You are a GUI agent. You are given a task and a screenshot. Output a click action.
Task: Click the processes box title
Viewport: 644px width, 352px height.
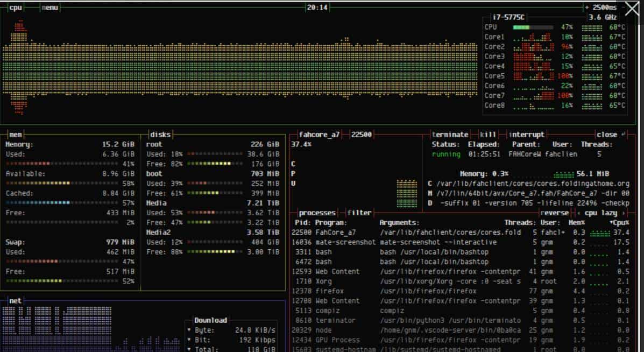[x=316, y=212]
